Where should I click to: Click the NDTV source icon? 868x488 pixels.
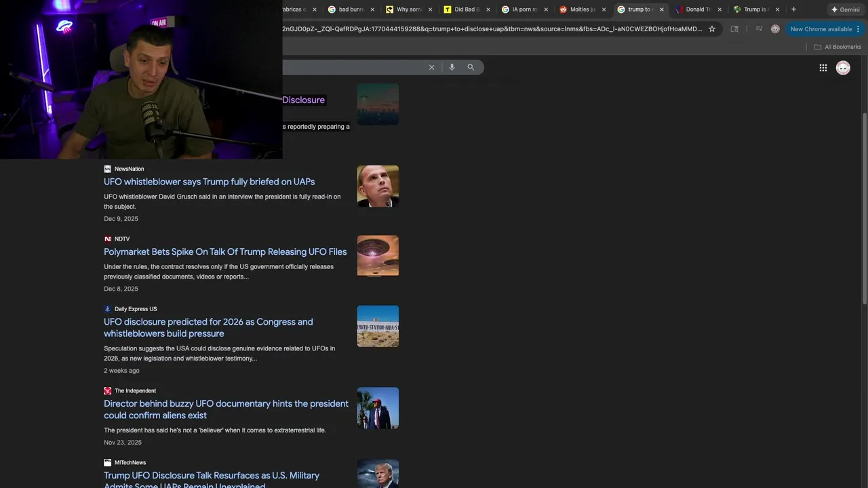[x=107, y=239]
